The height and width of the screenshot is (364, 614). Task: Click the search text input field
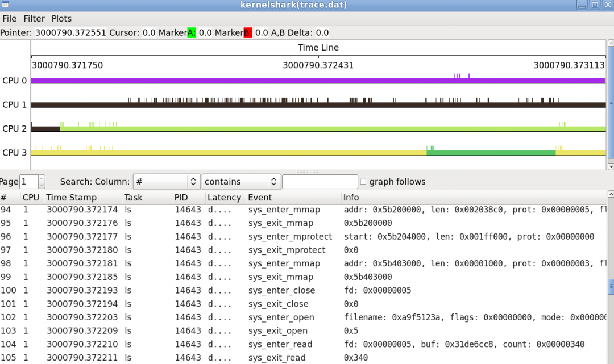click(320, 181)
